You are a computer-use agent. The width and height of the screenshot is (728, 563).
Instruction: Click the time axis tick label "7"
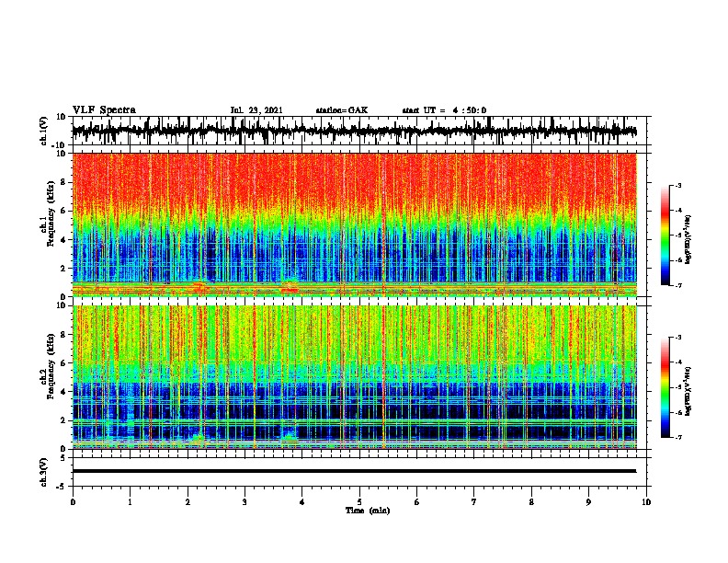pos(474,502)
